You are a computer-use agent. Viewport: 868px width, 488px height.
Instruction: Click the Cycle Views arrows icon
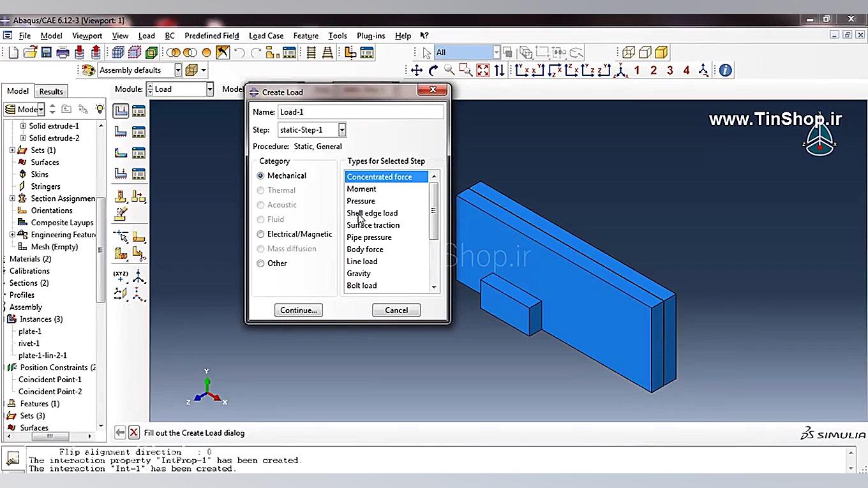500,70
